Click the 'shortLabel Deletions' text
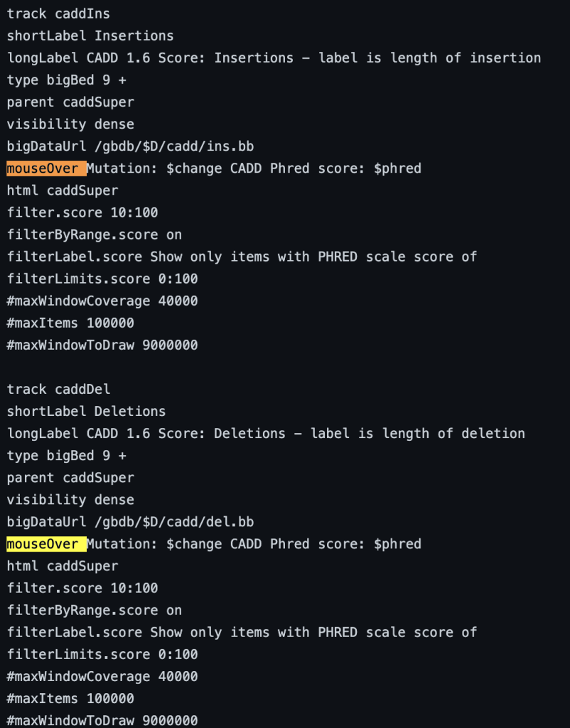This screenshot has width=570, height=728. [86, 412]
